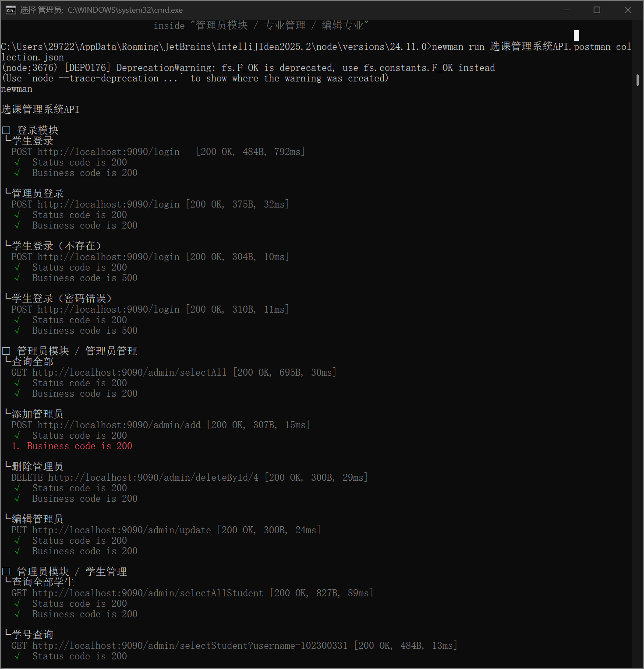Screen dimensions: 644x669
Task: Click the 登录模块 folder heading
Action: tap(38, 130)
